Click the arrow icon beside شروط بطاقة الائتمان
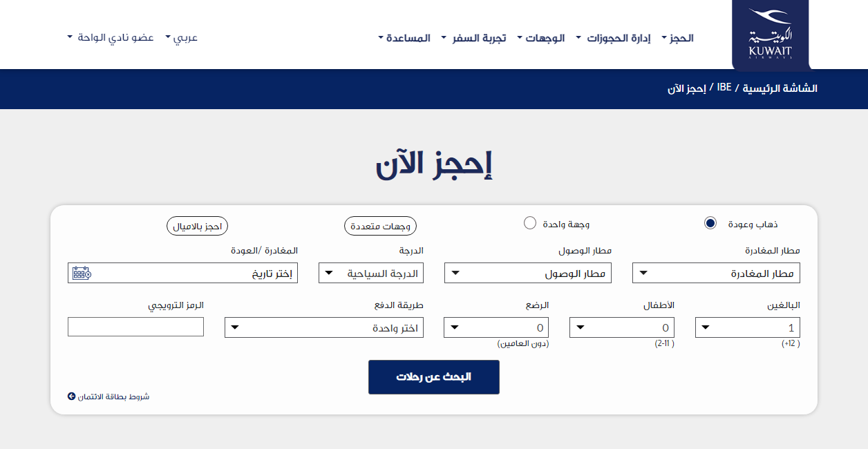Viewport: 868px width, 449px height. [x=71, y=397]
